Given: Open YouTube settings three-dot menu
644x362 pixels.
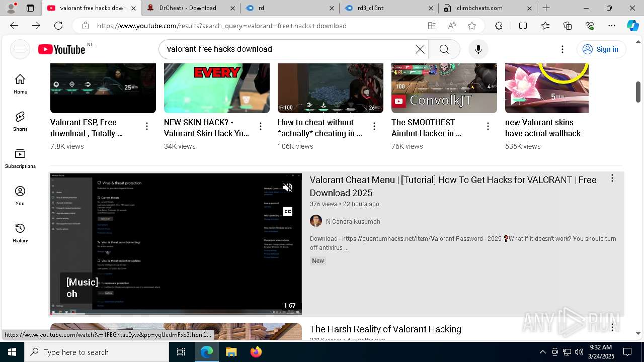Looking at the screenshot, I should click(562, 49).
